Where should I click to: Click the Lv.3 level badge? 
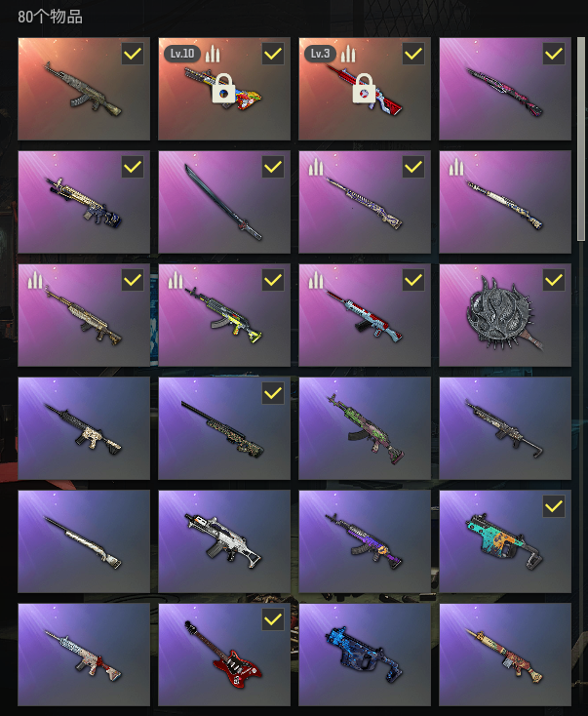(x=320, y=54)
